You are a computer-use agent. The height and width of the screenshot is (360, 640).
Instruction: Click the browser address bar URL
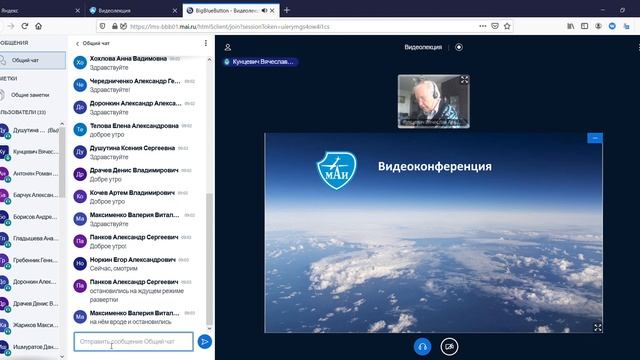pos(230,27)
